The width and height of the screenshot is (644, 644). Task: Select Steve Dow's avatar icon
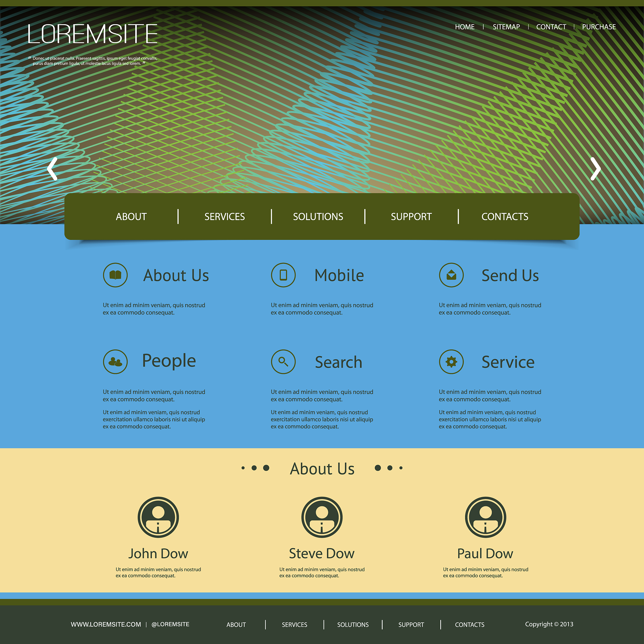pyautogui.click(x=322, y=517)
